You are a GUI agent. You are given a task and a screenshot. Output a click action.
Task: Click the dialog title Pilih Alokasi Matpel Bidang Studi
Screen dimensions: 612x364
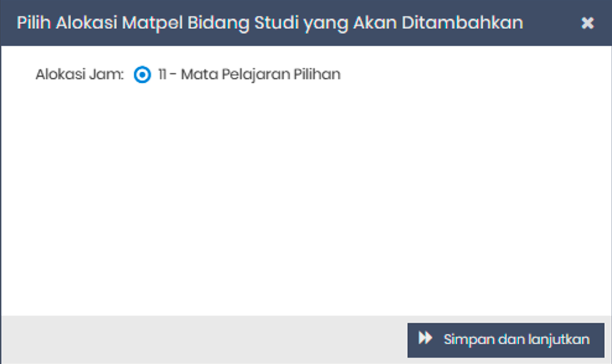pyautogui.click(x=269, y=23)
